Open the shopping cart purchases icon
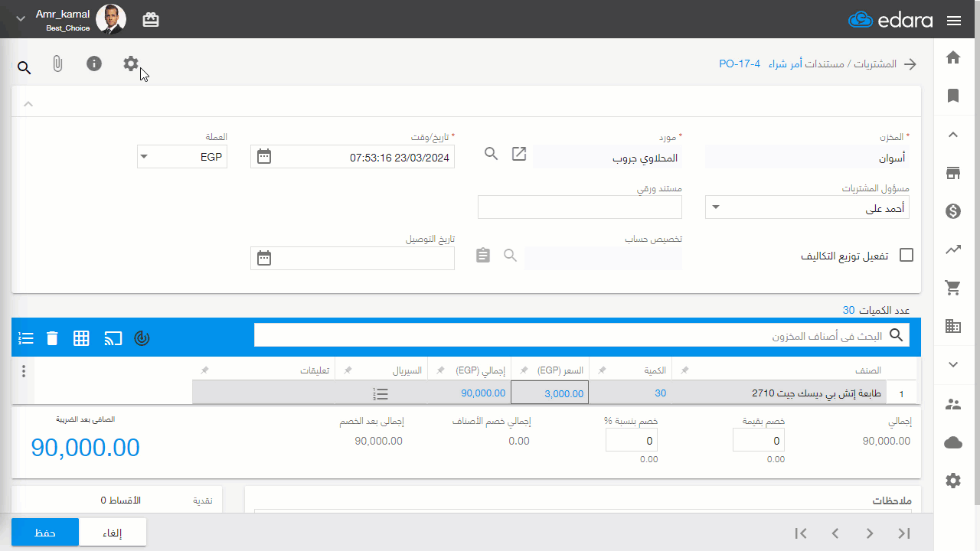Image resolution: width=980 pixels, height=551 pixels. click(953, 288)
